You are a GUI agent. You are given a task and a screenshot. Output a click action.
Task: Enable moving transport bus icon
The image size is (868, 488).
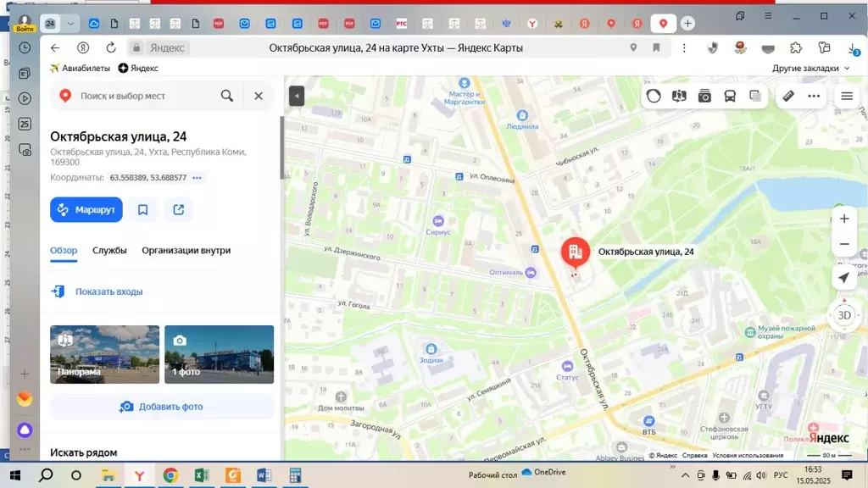pos(730,96)
